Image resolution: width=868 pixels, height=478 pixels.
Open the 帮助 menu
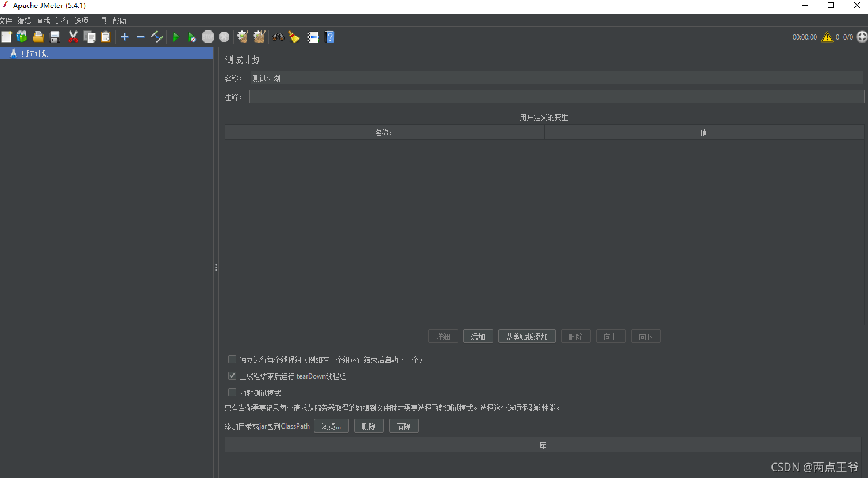point(119,21)
